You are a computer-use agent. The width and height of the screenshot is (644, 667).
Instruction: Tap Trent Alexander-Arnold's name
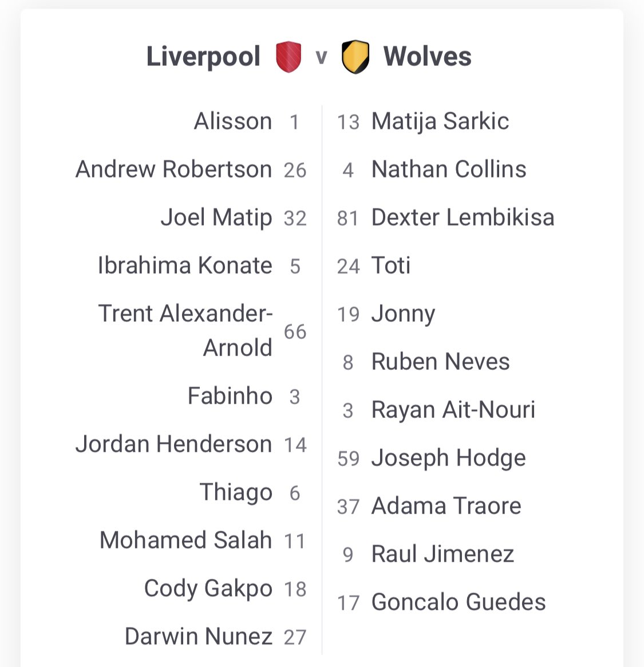185,330
